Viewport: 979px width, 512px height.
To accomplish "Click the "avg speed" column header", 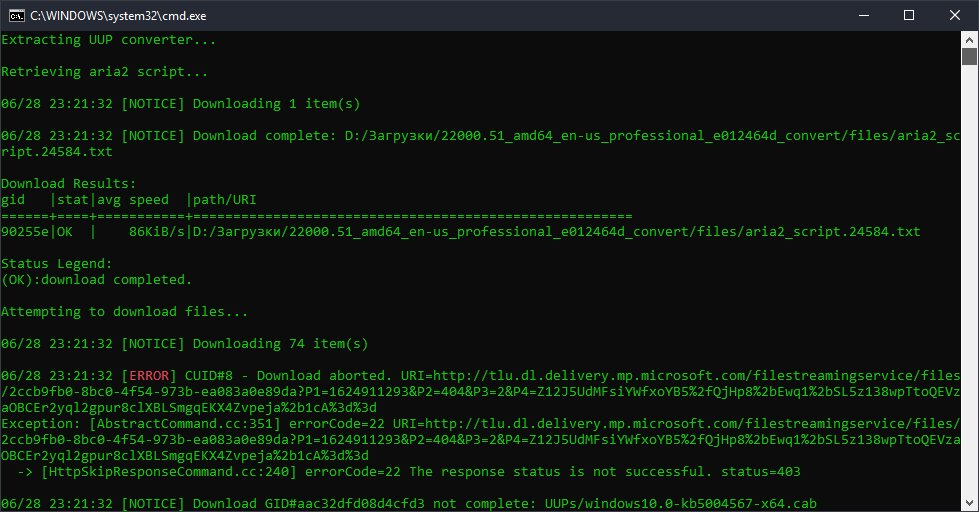I will 133,200.
